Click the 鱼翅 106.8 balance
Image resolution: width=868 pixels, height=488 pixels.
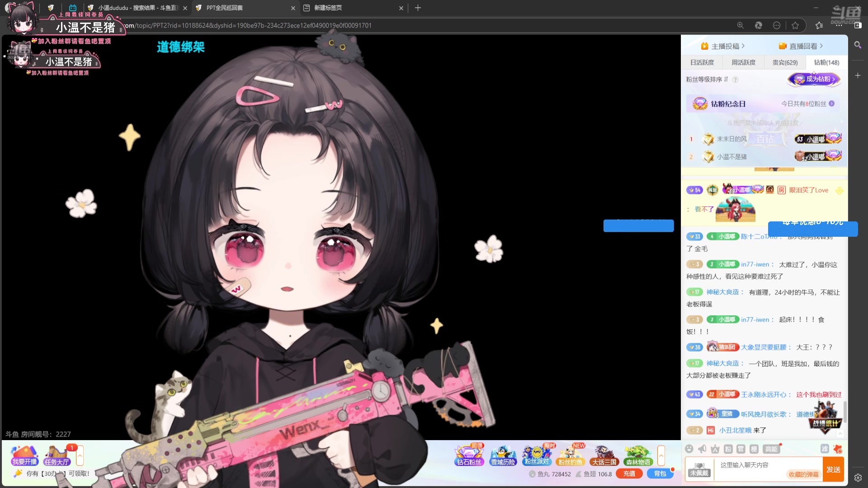[594, 474]
